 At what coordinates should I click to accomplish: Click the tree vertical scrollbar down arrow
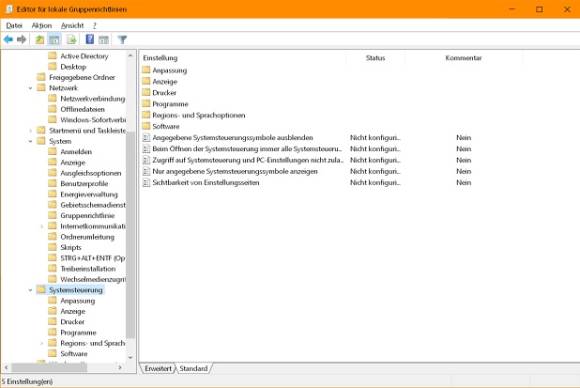click(x=130, y=357)
